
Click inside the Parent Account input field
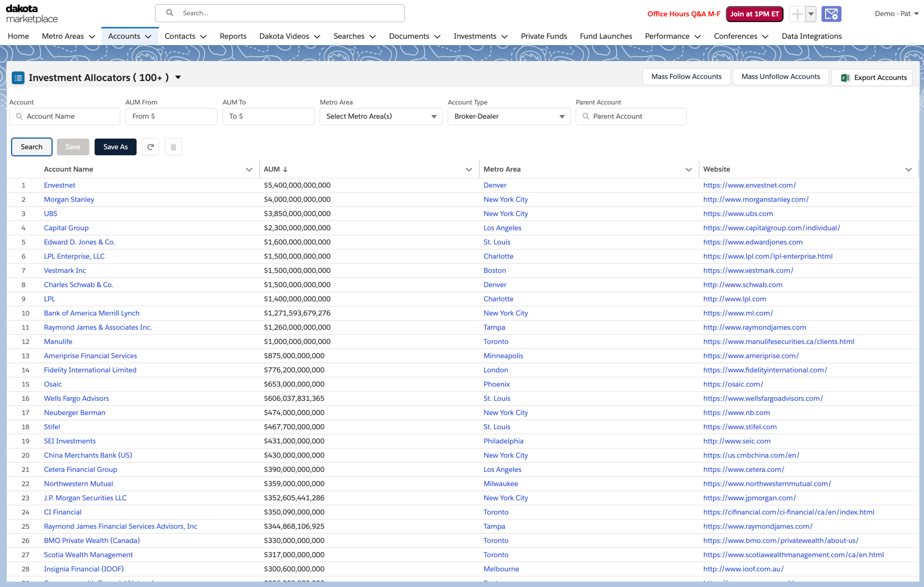pos(638,116)
